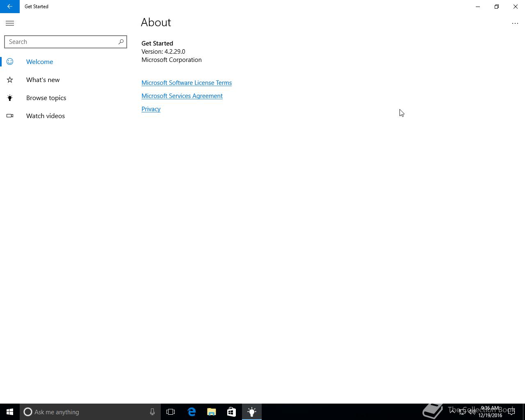525x420 pixels.
Task: Select the Welcome smiley icon
Action: (10, 62)
